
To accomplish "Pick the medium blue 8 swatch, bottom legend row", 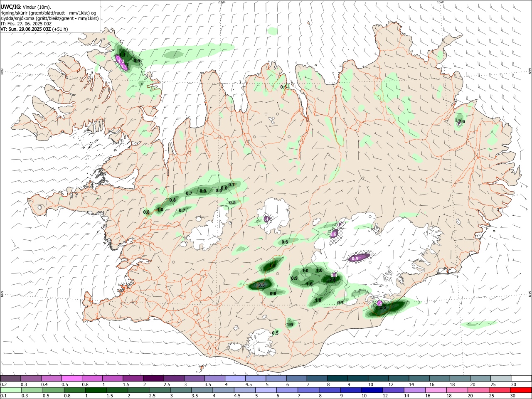I will (330, 390).
